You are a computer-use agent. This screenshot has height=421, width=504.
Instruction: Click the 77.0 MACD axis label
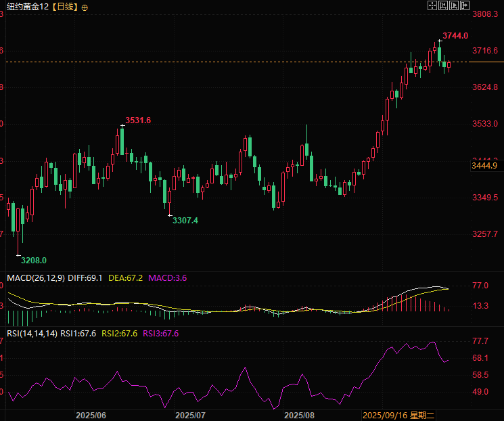pyautogui.click(x=480, y=286)
